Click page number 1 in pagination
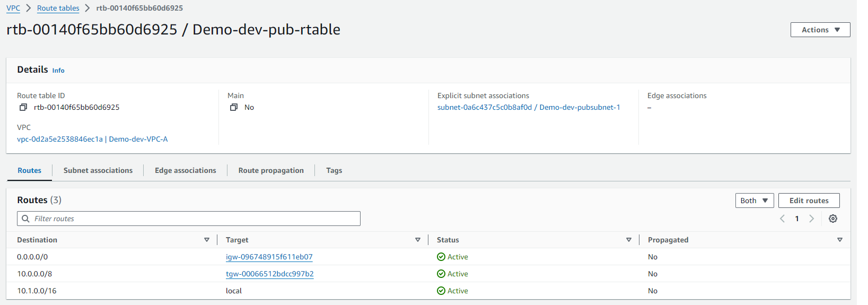The image size is (868, 305). point(797,219)
